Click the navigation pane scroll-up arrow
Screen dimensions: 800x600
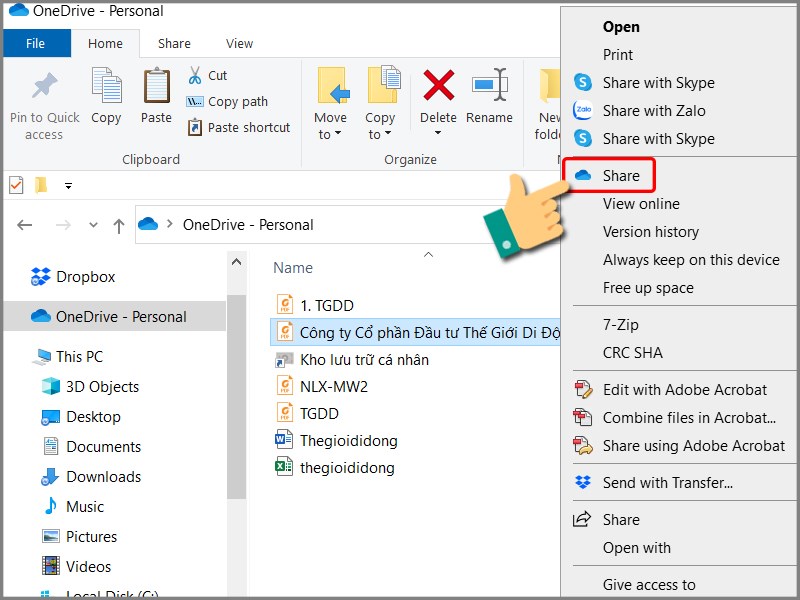tap(236, 262)
